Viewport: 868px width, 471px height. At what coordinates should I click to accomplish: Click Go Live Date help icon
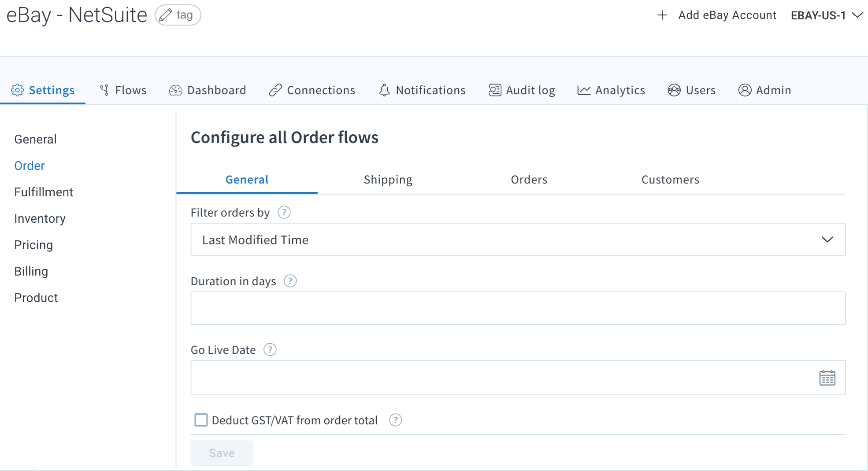270,350
